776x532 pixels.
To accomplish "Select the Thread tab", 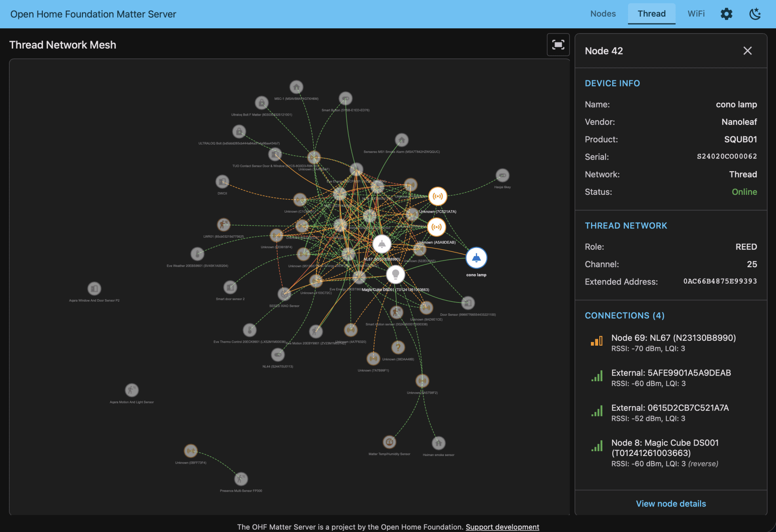I will pos(651,14).
